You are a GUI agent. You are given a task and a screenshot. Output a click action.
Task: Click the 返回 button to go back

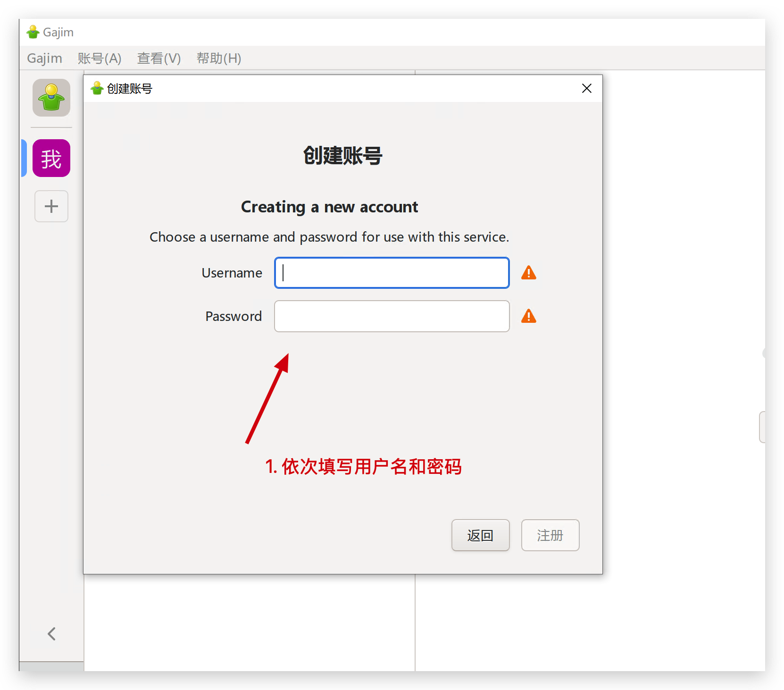(481, 535)
